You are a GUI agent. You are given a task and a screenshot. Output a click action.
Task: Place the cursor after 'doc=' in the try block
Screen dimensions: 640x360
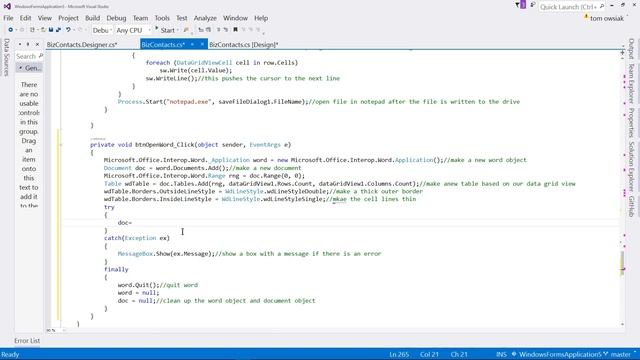(x=133, y=222)
